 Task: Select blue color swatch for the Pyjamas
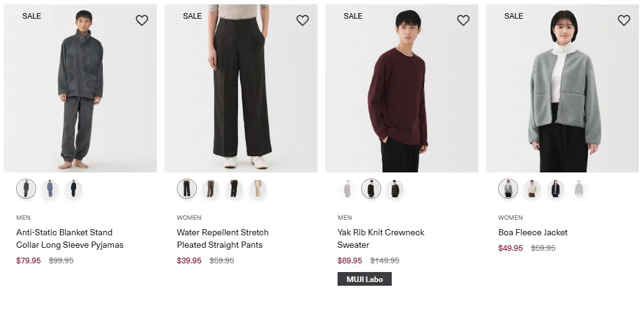(50, 189)
